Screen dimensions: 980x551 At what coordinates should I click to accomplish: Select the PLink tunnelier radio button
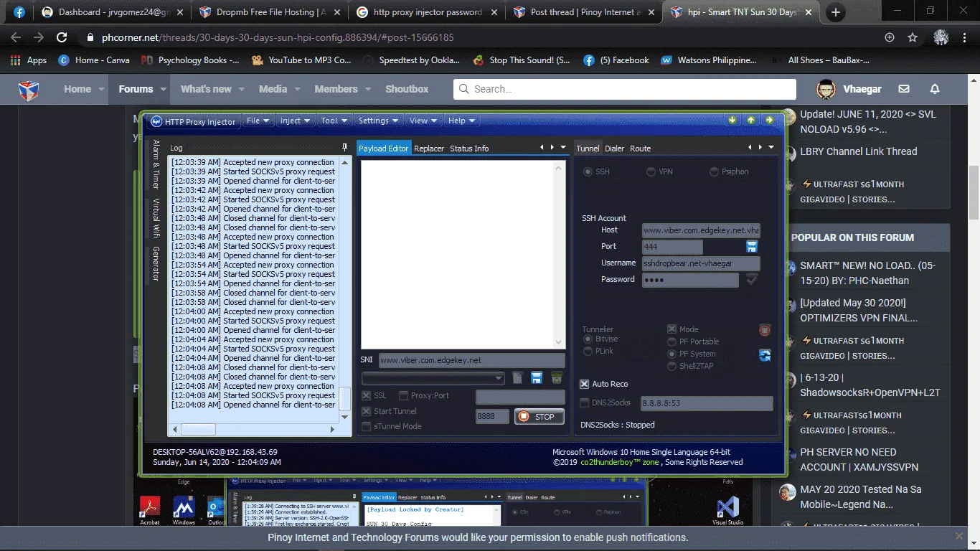(588, 352)
